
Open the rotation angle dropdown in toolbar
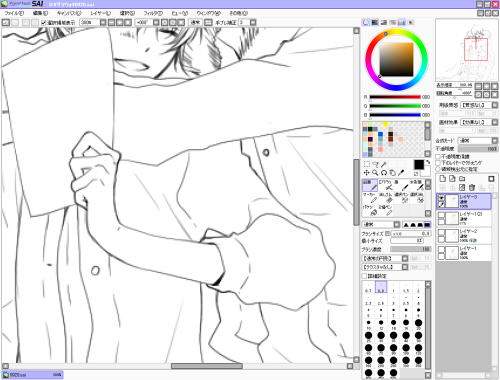(x=156, y=23)
